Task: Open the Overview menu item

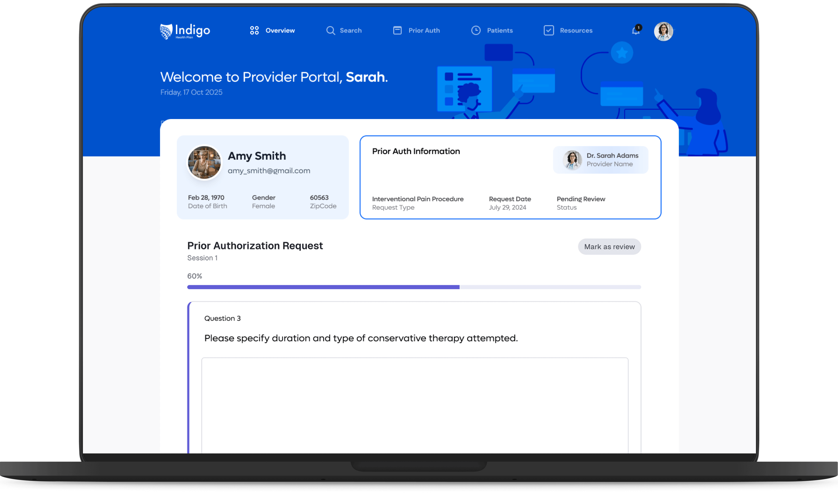Action: pos(280,31)
